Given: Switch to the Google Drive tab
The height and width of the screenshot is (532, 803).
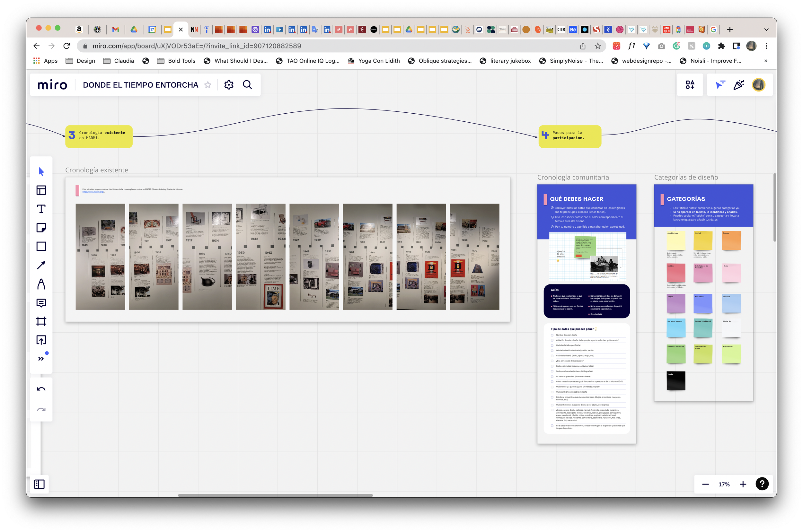Looking at the screenshot, I should (134, 30).
